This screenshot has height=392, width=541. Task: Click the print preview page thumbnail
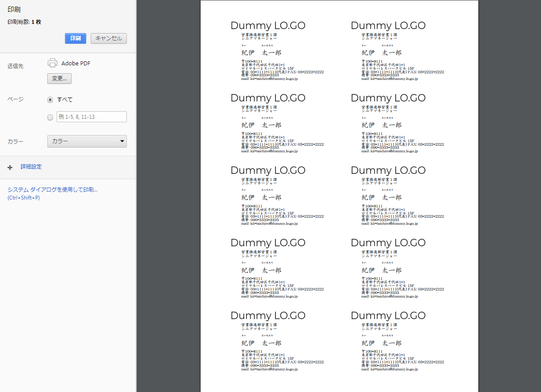click(x=339, y=196)
